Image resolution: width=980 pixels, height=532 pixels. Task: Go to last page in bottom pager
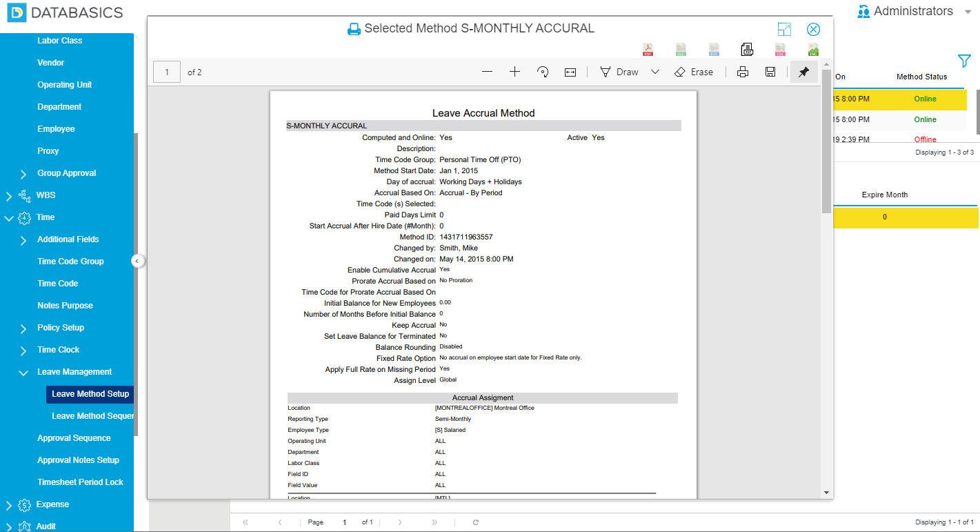[434, 522]
